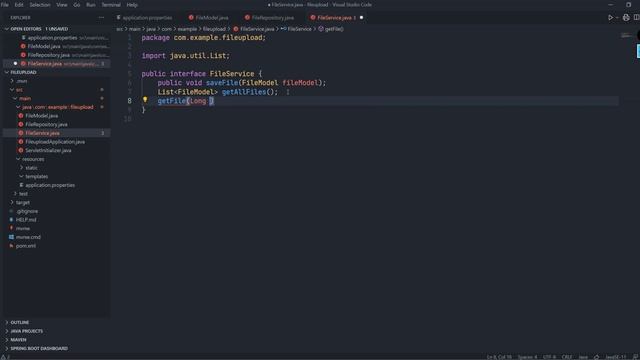This screenshot has height=360, width=640.
Task: Select FileRepository.java in Open Editors list
Action: [56, 55]
